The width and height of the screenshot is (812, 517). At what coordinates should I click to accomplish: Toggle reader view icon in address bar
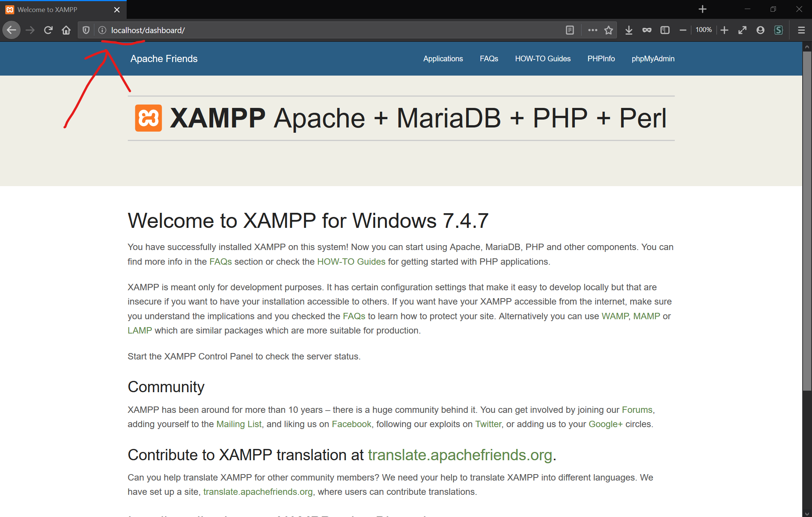(570, 30)
